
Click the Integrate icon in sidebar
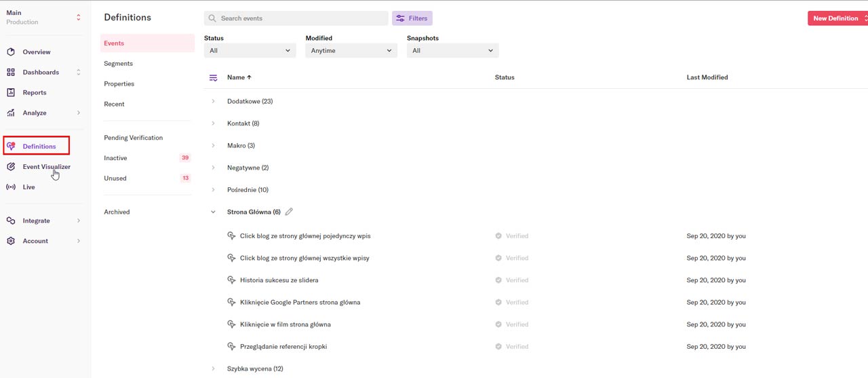11,221
